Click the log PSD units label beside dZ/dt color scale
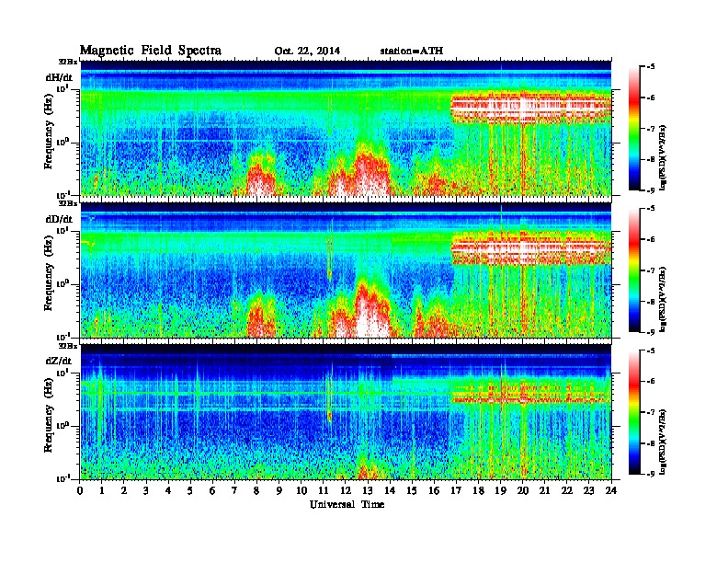728x563 pixels. pos(663,442)
